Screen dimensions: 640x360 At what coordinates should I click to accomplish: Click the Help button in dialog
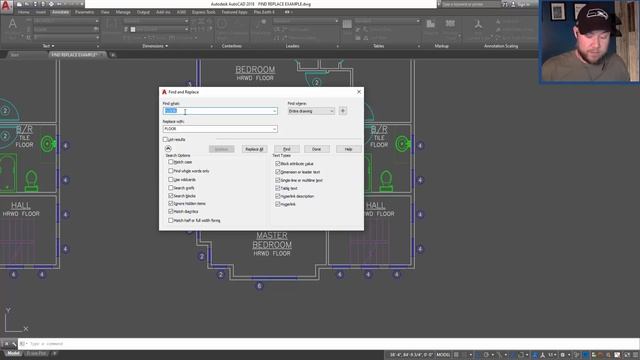tap(348, 149)
